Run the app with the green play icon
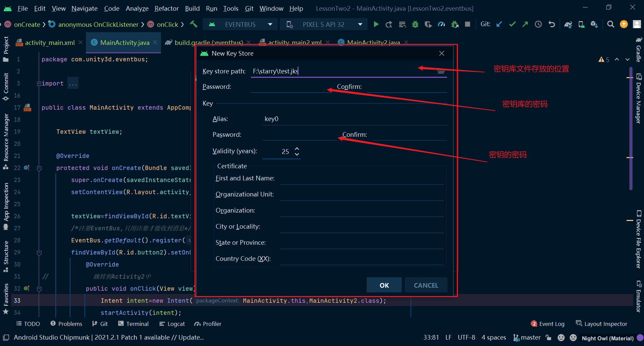The height and width of the screenshot is (346, 644). point(376,24)
